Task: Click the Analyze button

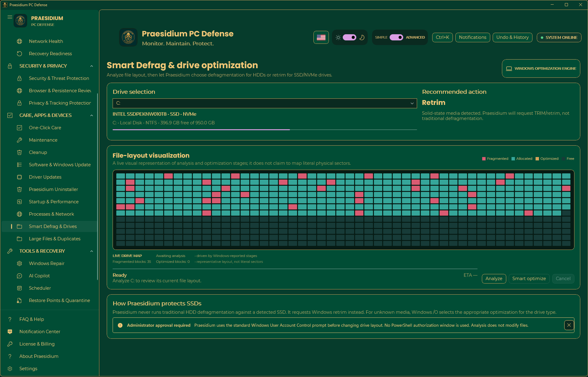Action: [x=494, y=279]
